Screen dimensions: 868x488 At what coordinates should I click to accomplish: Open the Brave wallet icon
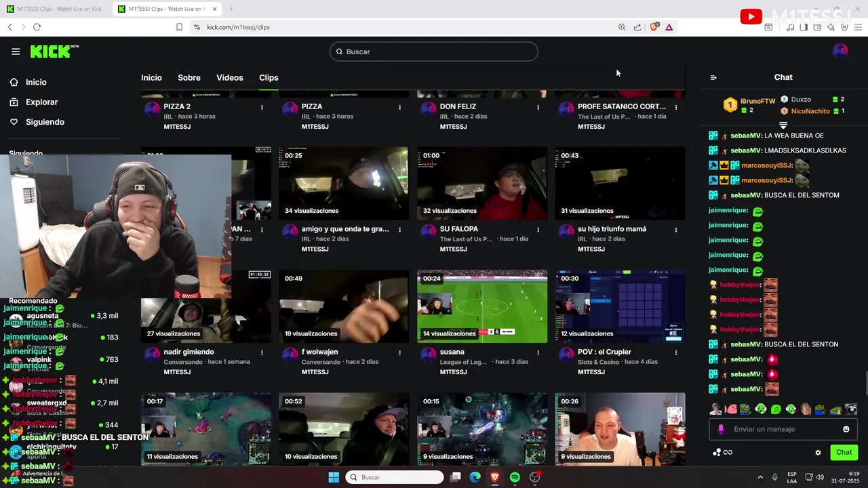point(817,27)
